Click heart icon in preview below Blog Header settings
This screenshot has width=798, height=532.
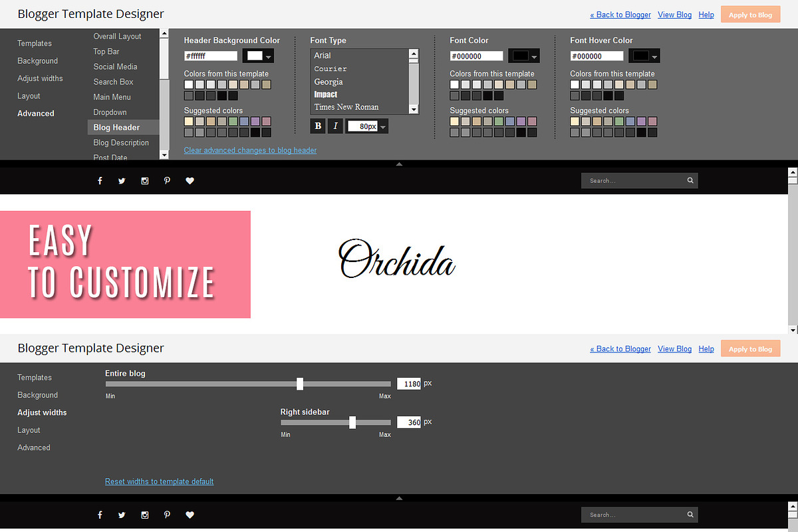tap(190, 180)
